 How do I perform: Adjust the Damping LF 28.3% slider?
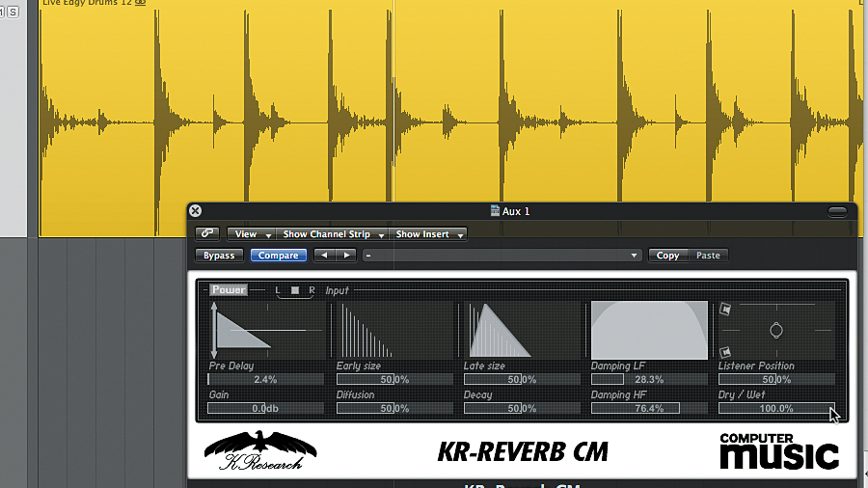[649, 380]
